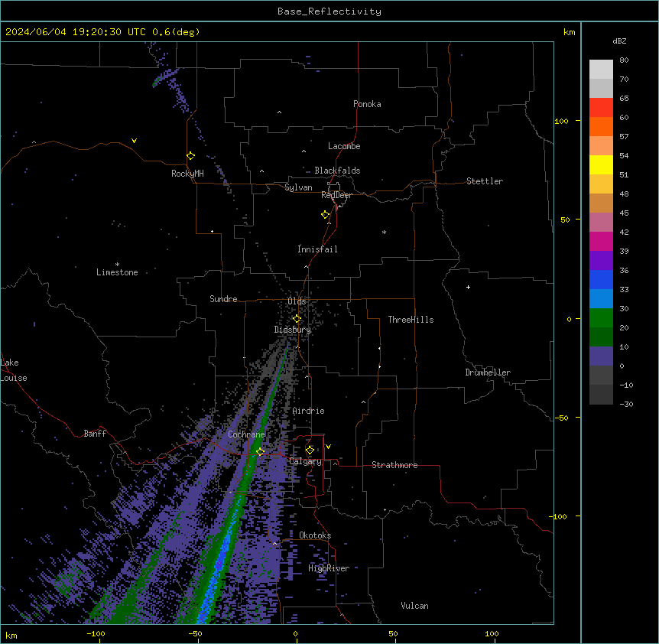
Task: Click the Vulcan label
Action: click(415, 606)
